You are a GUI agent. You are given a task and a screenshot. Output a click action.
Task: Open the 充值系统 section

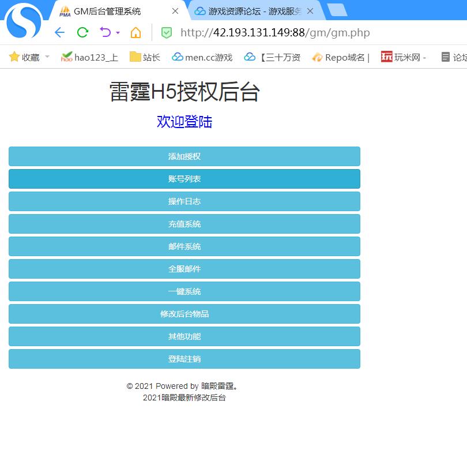pos(184,224)
